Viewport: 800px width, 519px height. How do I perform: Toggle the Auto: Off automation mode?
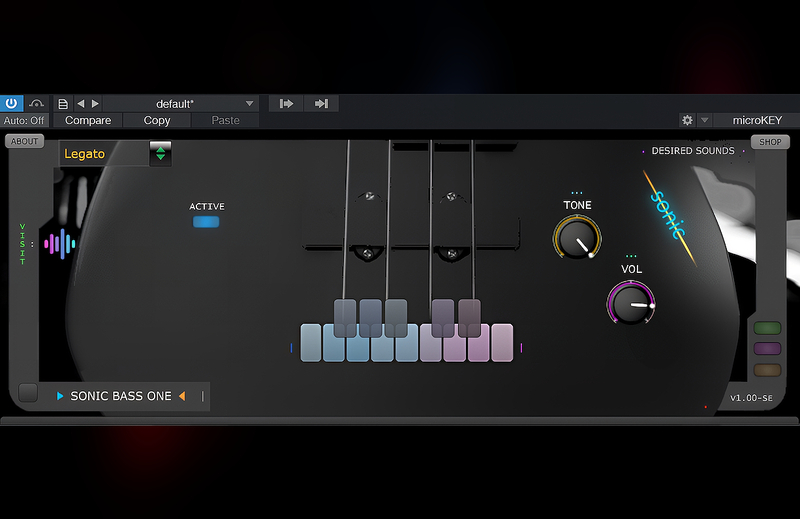click(x=24, y=120)
